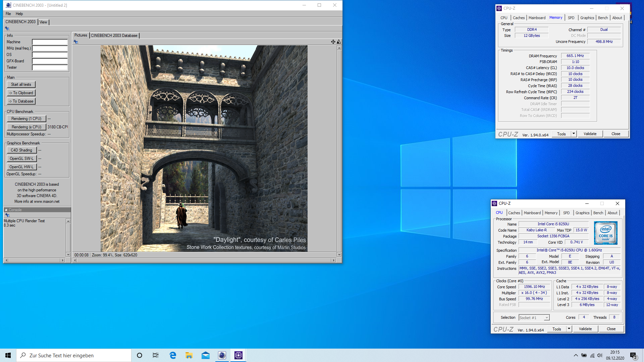Click picture vertical scrollbar down arrow
This screenshot has height=362, width=644.
[x=339, y=255]
